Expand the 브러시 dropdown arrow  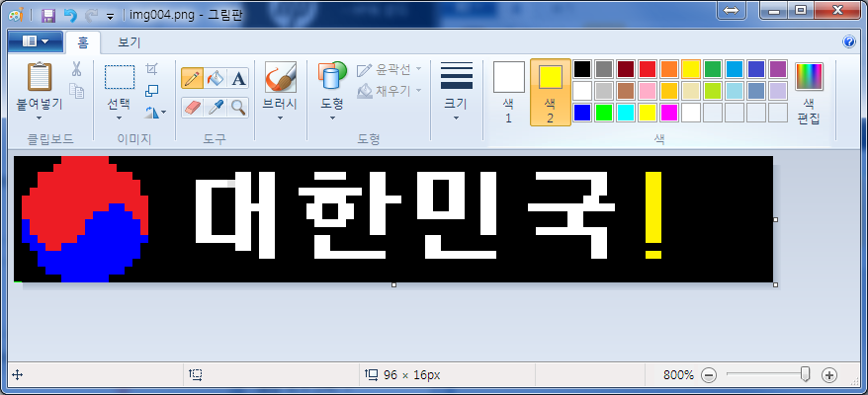(280, 118)
